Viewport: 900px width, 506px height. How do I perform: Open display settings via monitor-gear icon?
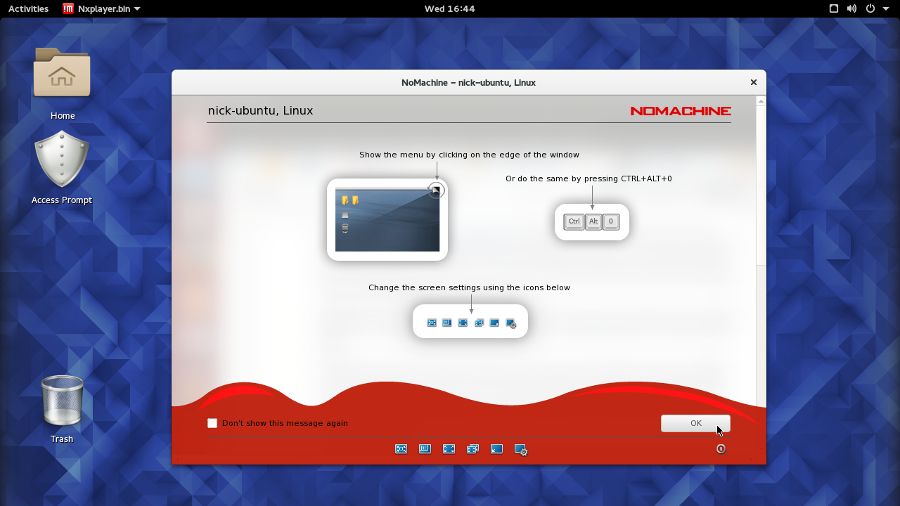[521, 450]
